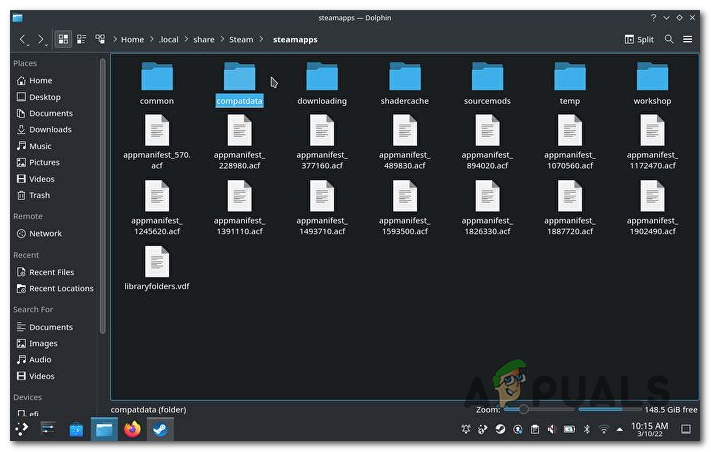Open the search icon in toolbar
This screenshot has width=711, height=452.
point(667,39)
